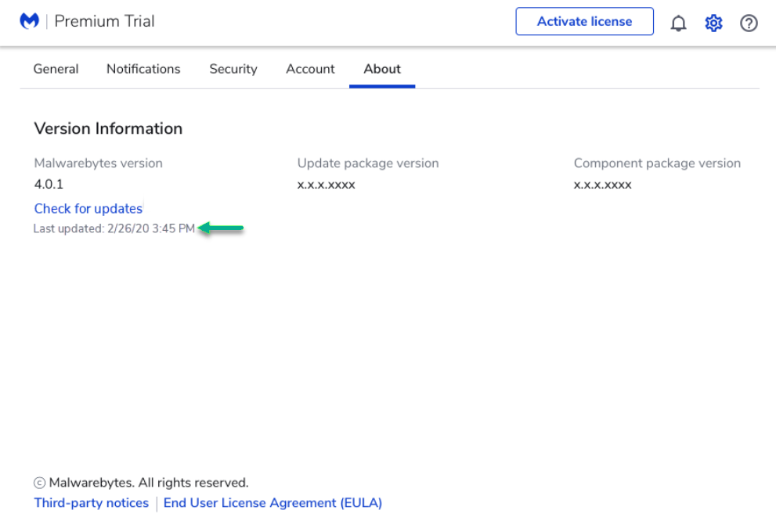
Task: Open the Account tab
Action: point(310,69)
